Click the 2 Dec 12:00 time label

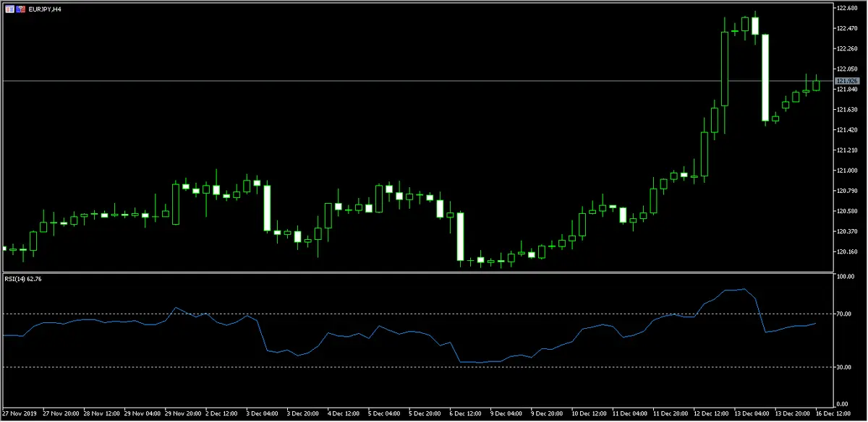(221, 415)
